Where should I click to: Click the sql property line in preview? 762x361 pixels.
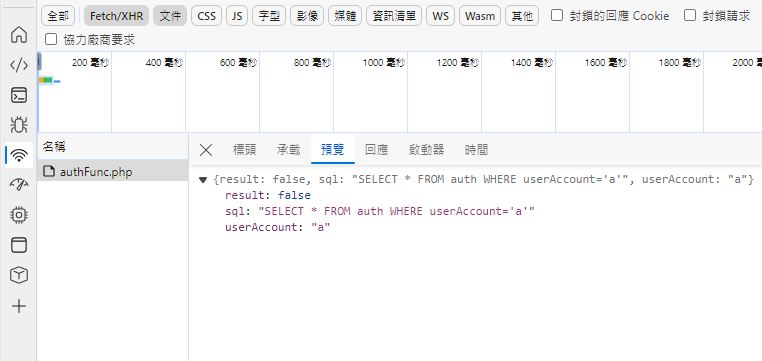pyautogui.click(x=380, y=211)
